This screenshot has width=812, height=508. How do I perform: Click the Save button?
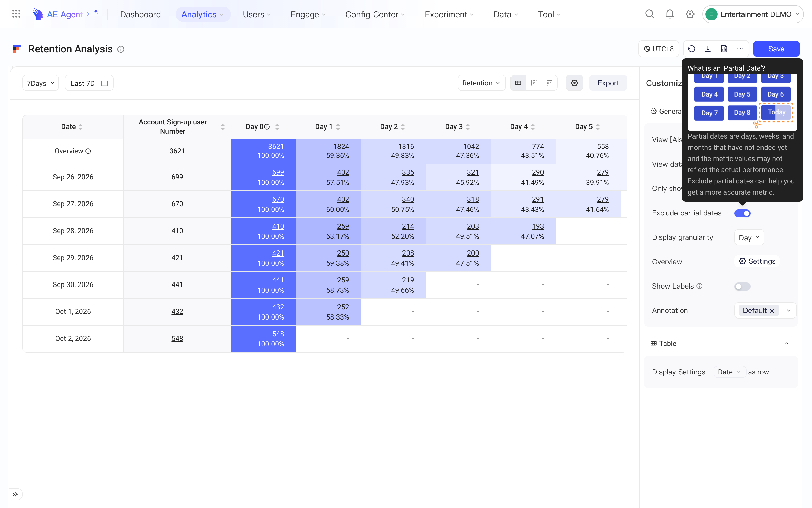(x=776, y=49)
